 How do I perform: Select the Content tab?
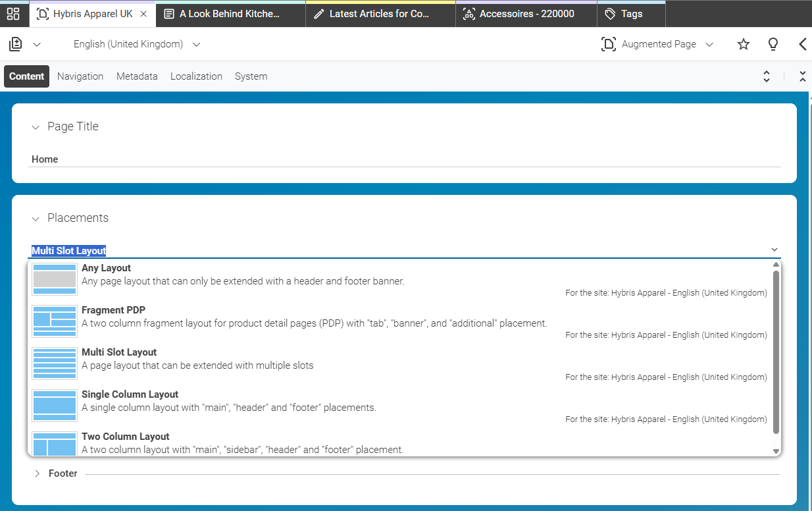click(27, 76)
